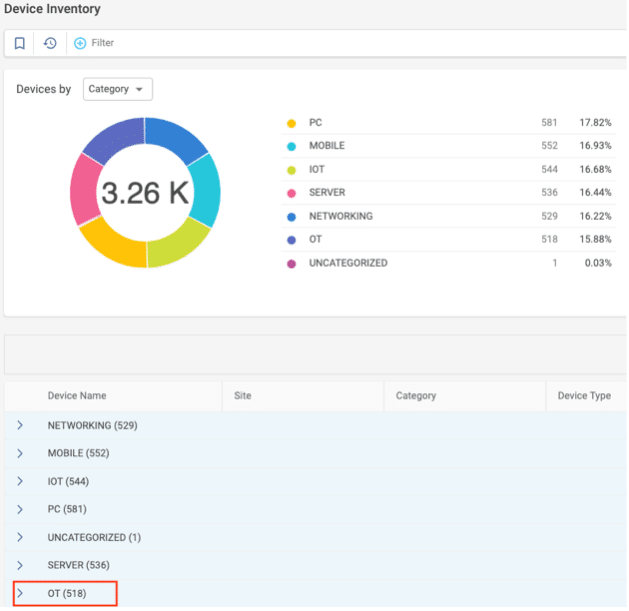Click the 581 PC device count

point(549,122)
